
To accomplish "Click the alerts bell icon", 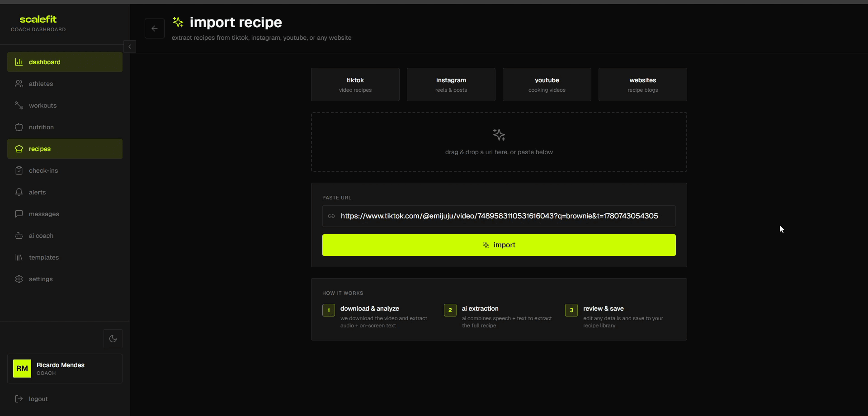I will click(x=19, y=192).
